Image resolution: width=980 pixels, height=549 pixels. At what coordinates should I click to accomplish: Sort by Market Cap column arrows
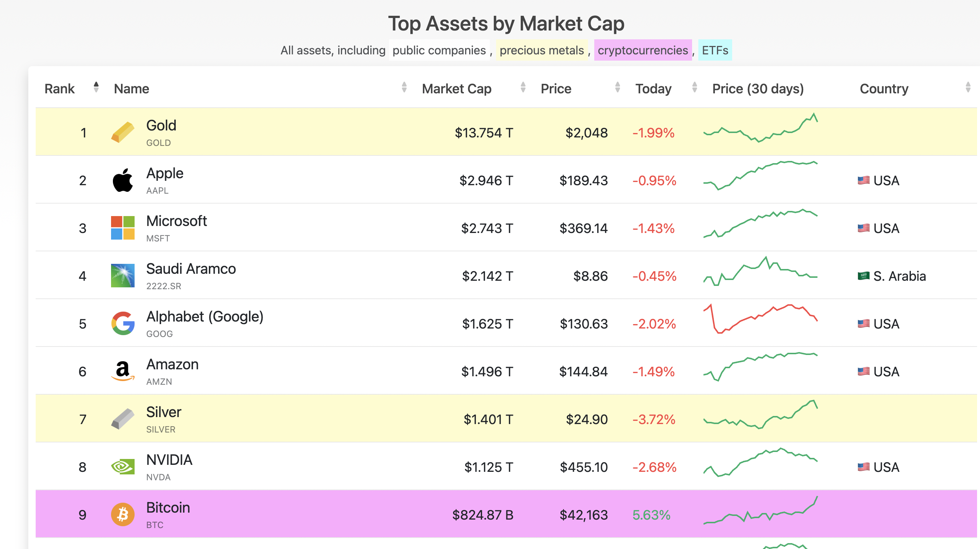[523, 87]
